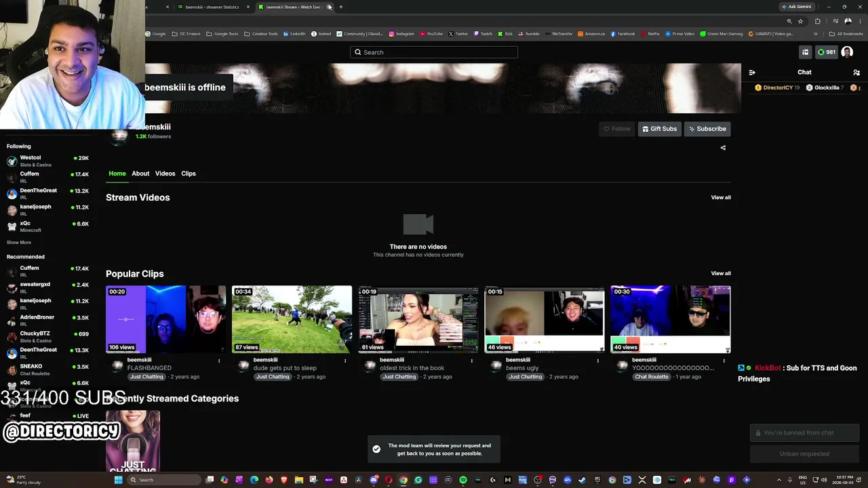Click the Chat Roulette tag on the last clip
The image size is (868, 488).
[652, 377]
